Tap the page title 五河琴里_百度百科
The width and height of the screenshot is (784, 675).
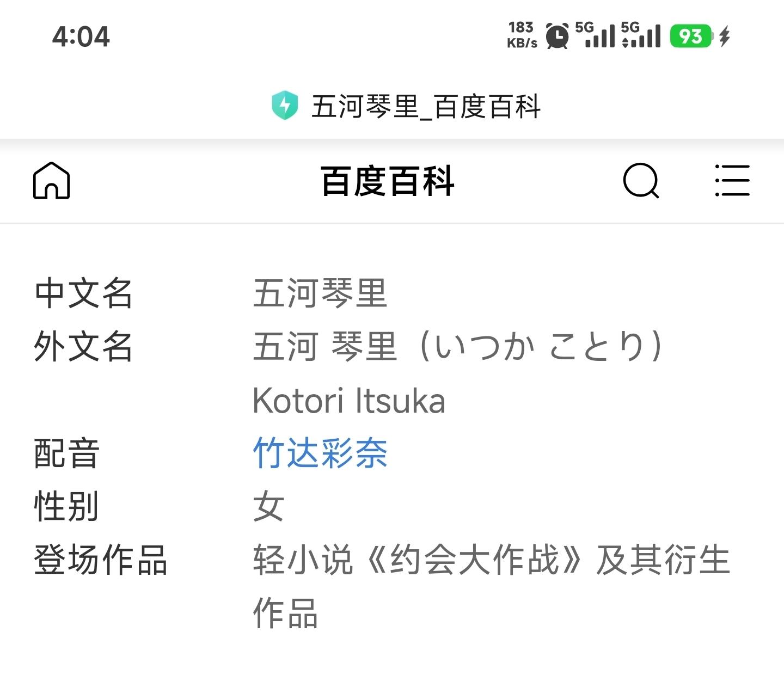426,106
